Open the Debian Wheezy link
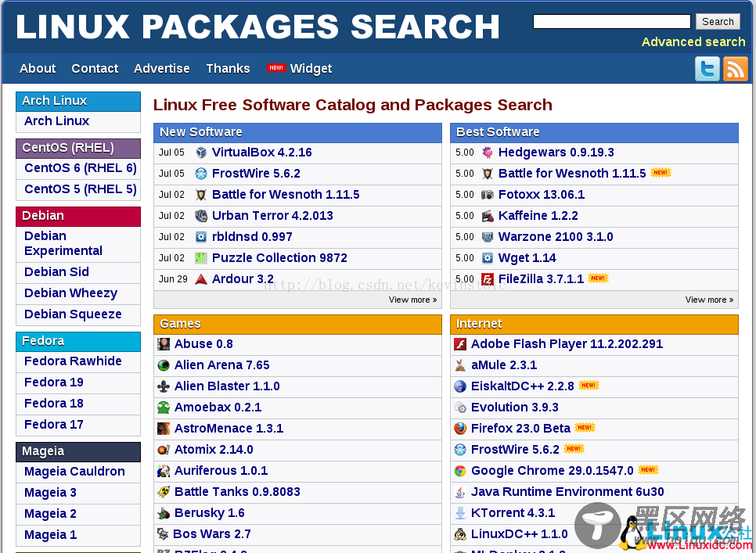756x553 pixels. 71,293
